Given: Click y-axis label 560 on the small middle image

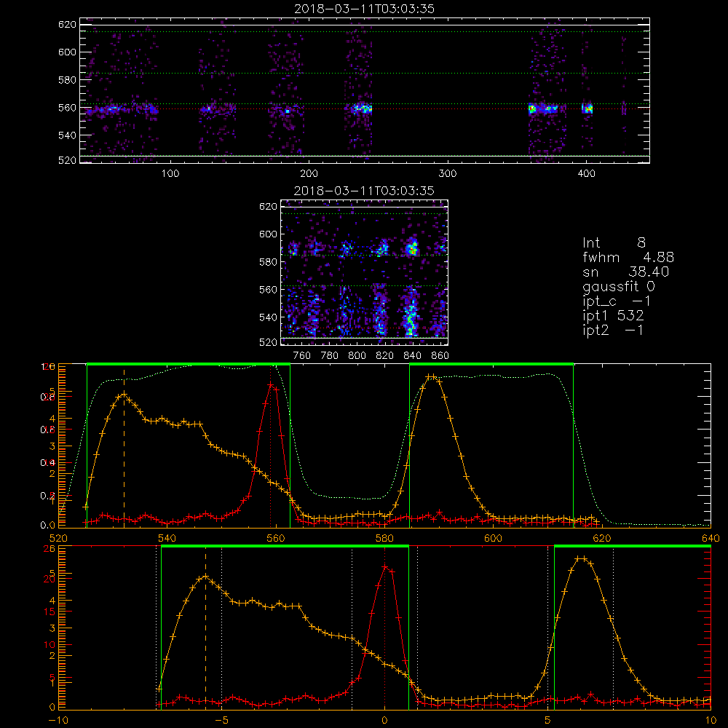Looking at the screenshot, I should click(268, 290).
